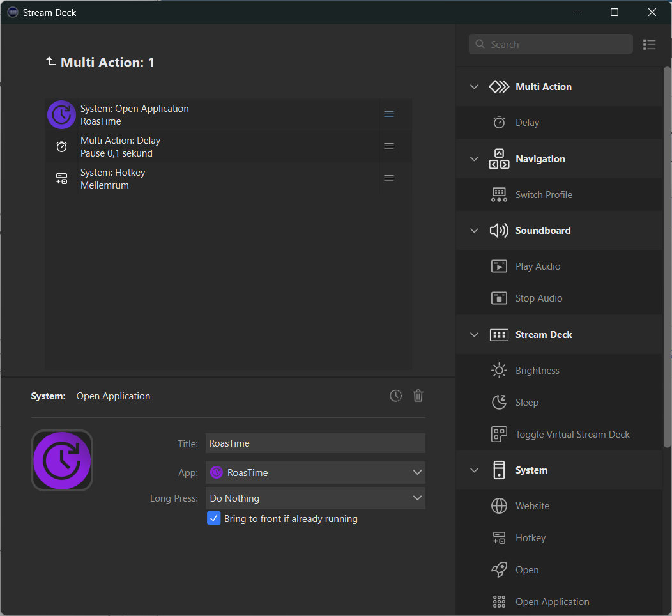
Task: Pick the Brightness action
Action: (537, 371)
